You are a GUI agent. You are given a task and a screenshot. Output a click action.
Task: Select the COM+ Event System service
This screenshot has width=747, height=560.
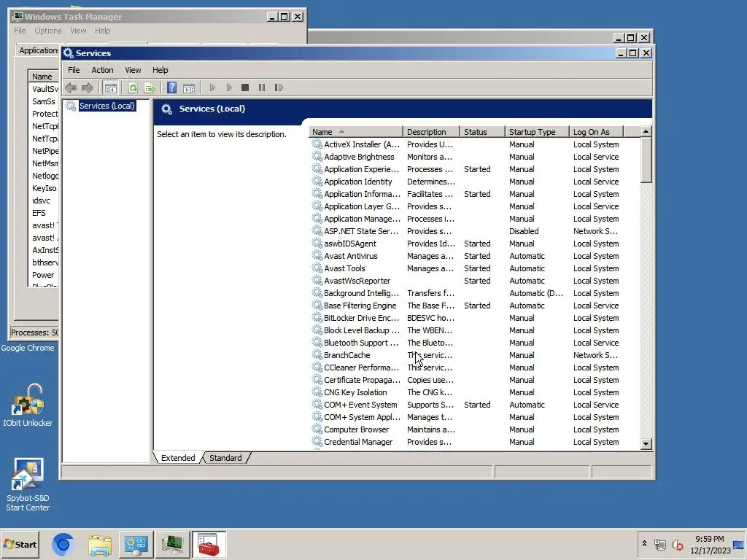tap(473, 404)
